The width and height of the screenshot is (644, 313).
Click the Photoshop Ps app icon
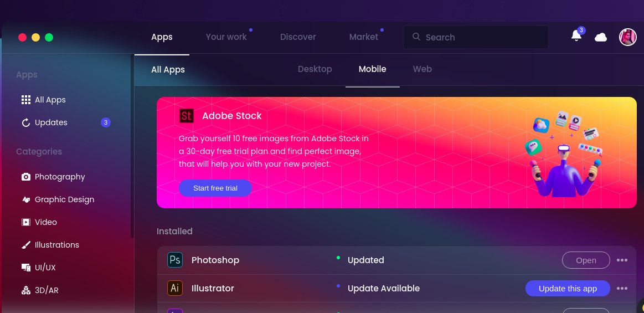click(175, 260)
